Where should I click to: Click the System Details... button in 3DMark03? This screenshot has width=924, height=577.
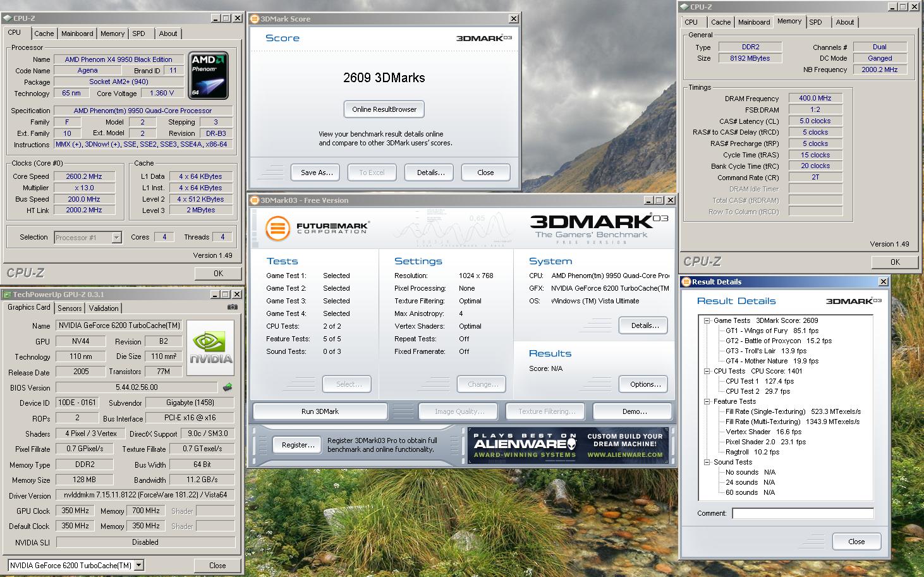(x=645, y=325)
